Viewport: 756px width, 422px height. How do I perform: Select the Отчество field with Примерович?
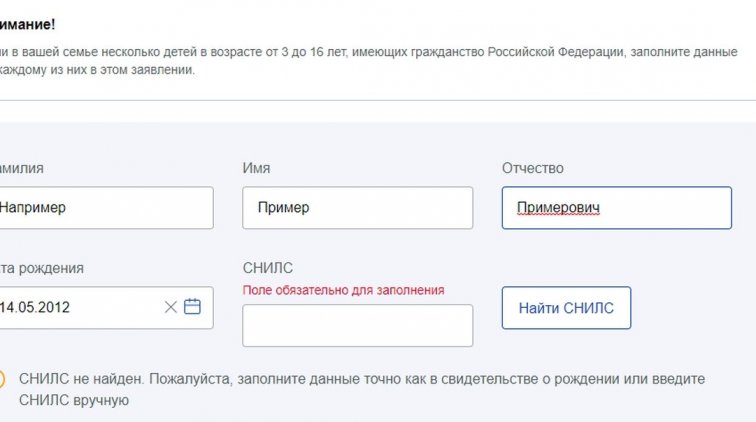pyautogui.click(x=616, y=208)
